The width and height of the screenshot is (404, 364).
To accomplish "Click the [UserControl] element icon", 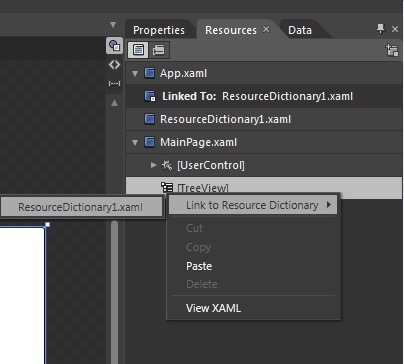I will click(167, 165).
